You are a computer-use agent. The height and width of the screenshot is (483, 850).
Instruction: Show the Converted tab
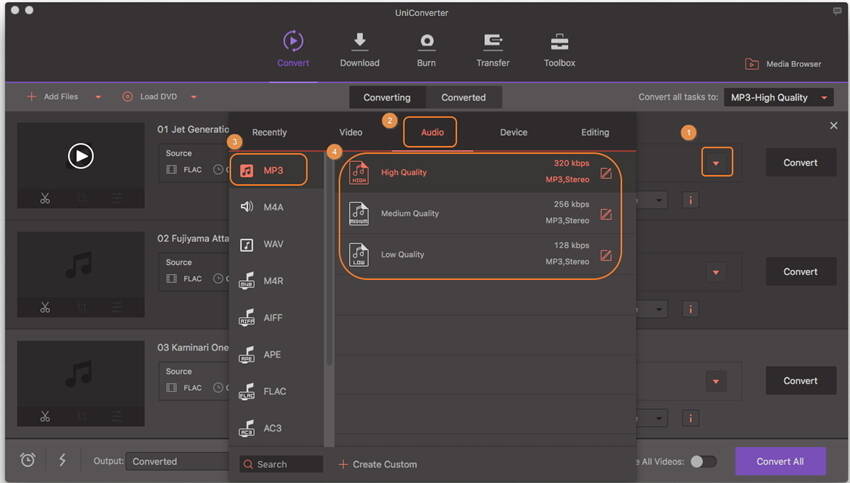pos(463,98)
